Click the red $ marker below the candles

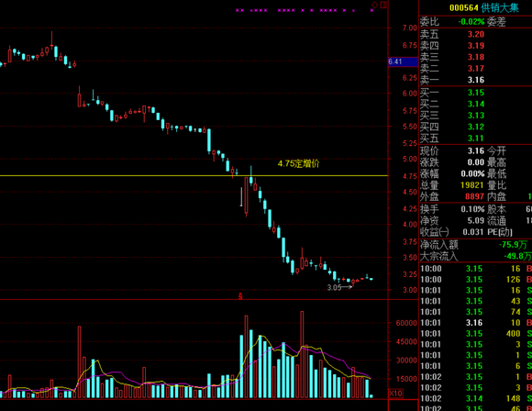[240, 295]
